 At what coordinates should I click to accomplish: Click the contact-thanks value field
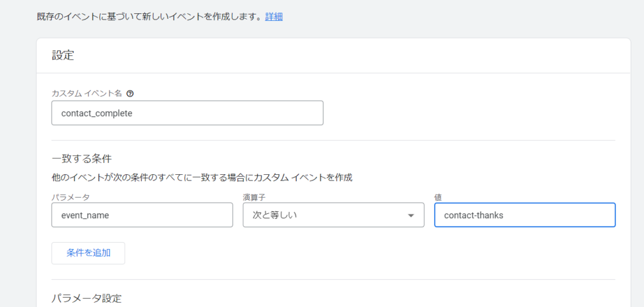tap(525, 215)
